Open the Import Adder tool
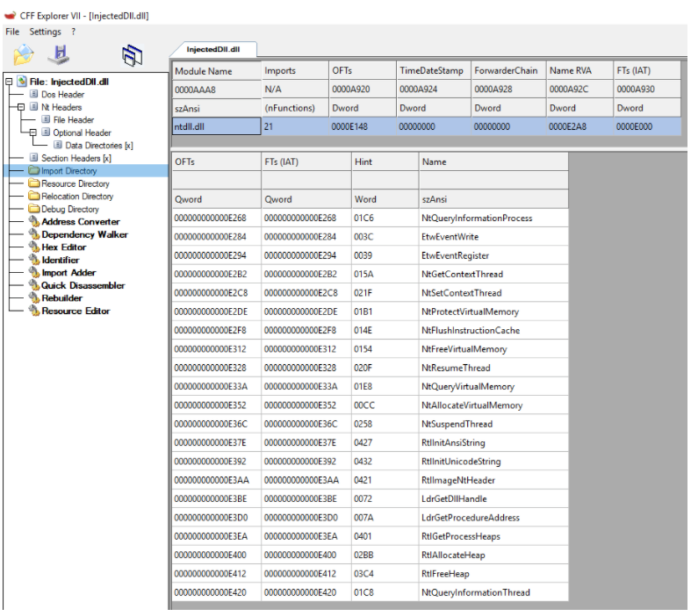 coord(68,273)
